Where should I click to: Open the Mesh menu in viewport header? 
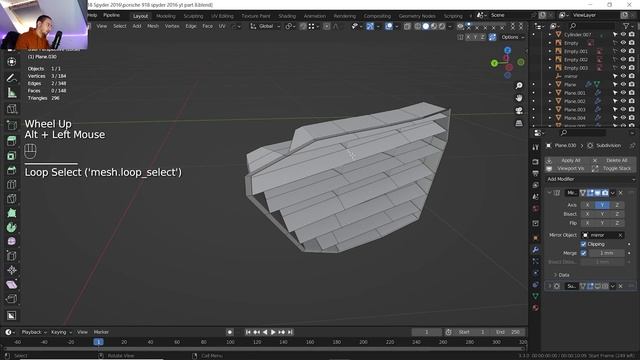(153, 26)
